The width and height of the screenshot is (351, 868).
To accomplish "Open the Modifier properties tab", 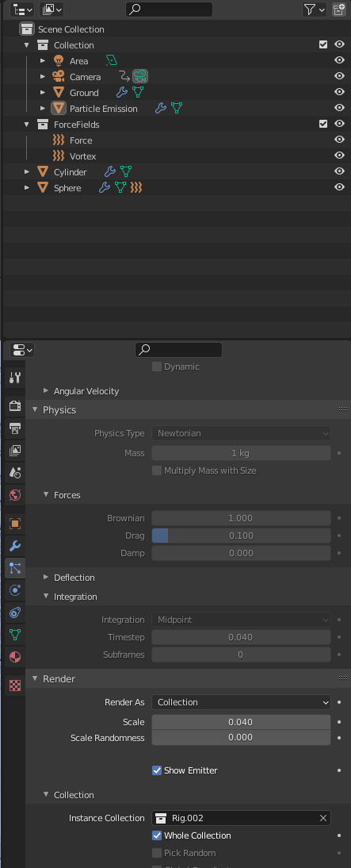I will tap(15, 546).
